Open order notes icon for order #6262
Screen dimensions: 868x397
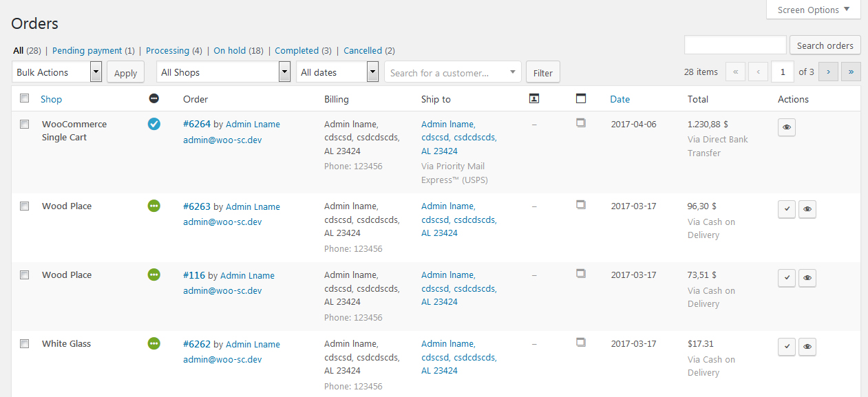point(581,343)
